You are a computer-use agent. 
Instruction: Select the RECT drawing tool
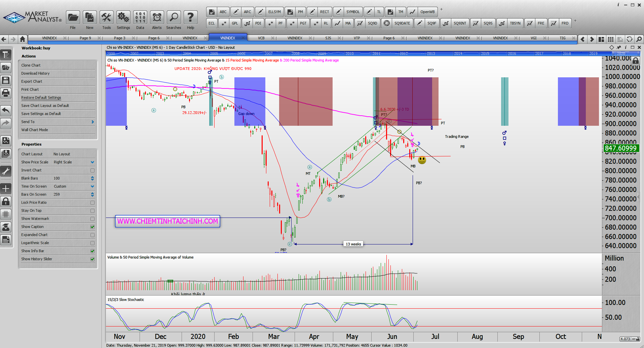(324, 12)
